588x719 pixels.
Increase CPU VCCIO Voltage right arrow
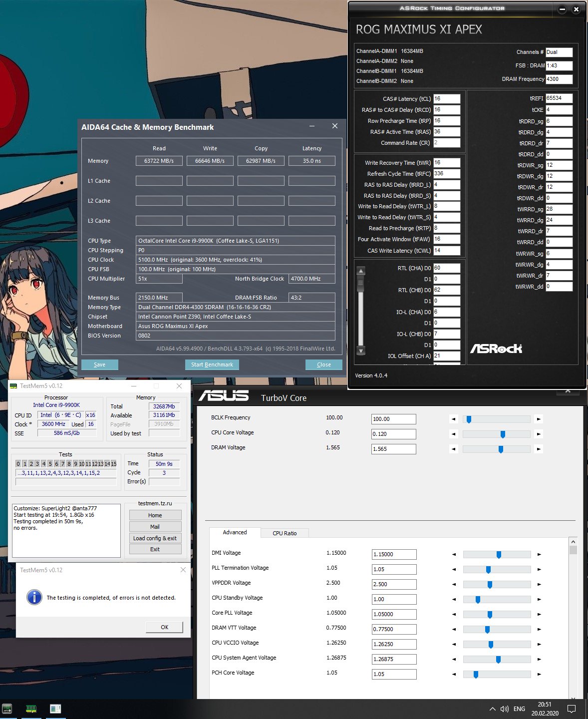[x=539, y=645]
